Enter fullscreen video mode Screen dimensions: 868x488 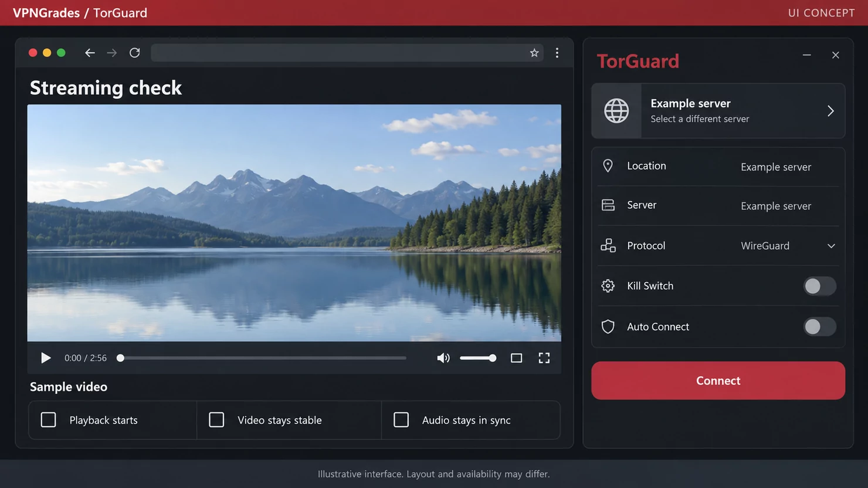(544, 358)
